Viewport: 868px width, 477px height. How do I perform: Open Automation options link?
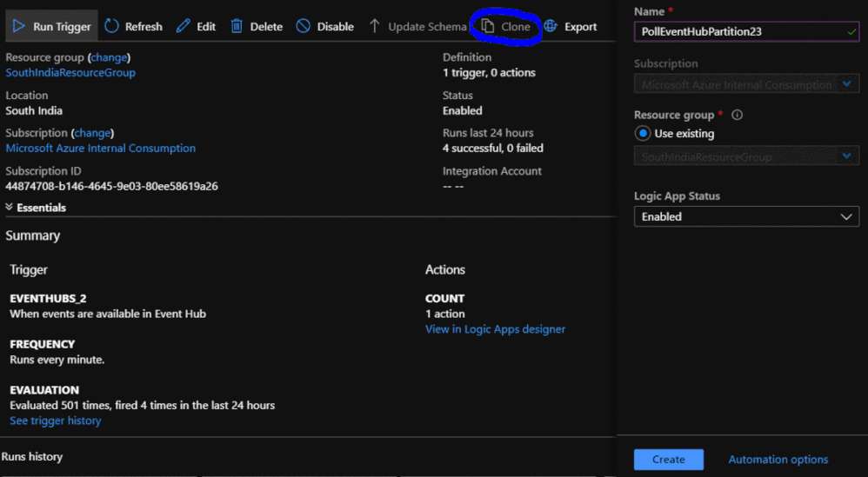pyautogui.click(x=778, y=460)
